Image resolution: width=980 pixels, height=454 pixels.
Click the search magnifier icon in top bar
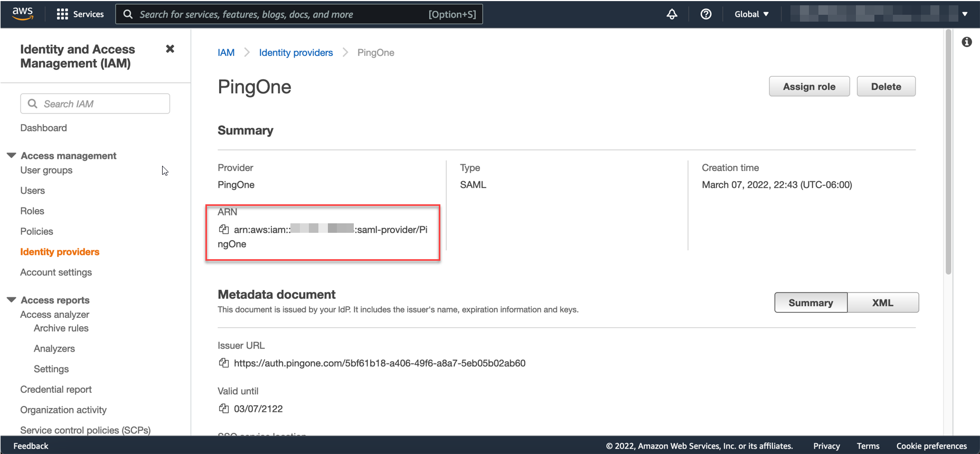click(128, 14)
